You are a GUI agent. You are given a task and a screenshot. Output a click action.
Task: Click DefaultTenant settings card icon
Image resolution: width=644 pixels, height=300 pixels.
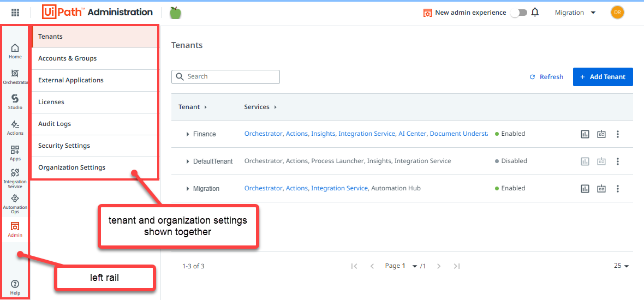click(x=601, y=161)
